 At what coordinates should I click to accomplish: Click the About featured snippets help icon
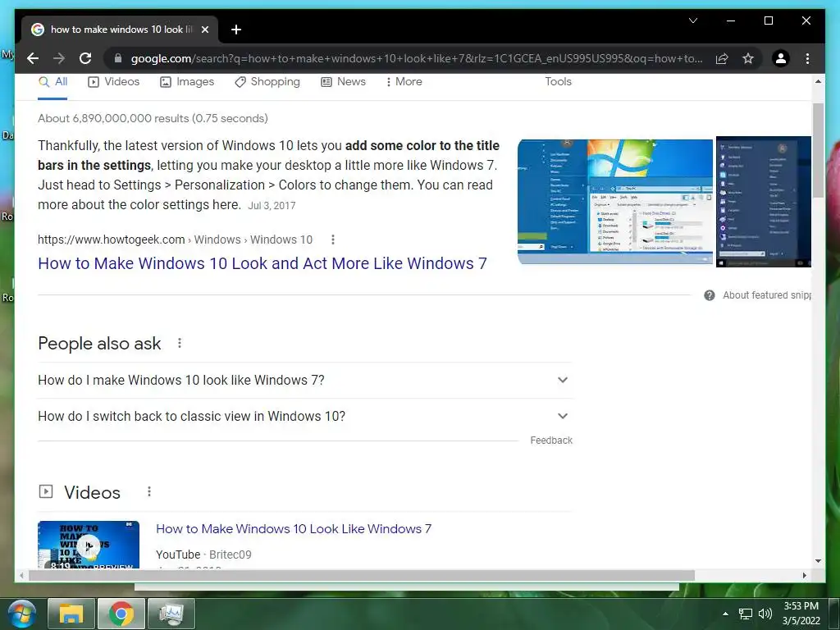click(x=710, y=295)
